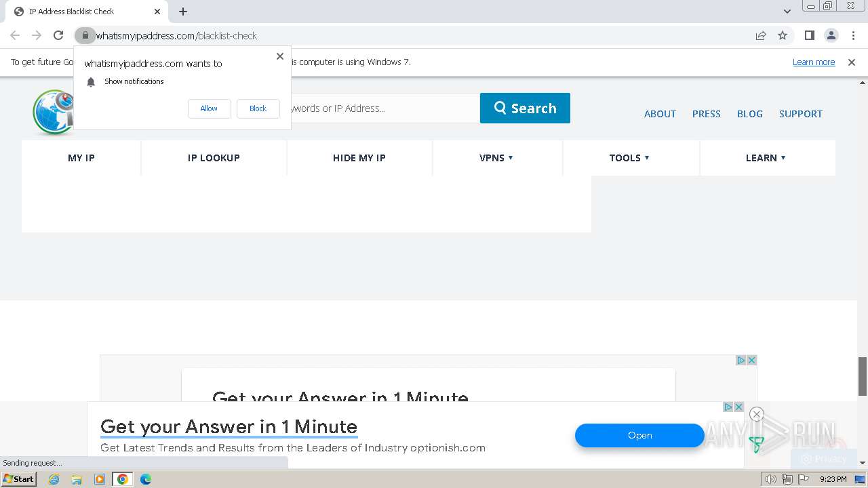This screenshot has height=488, width=868.
Task: Click the share page icon in the address bar
Action: [761, 35]
